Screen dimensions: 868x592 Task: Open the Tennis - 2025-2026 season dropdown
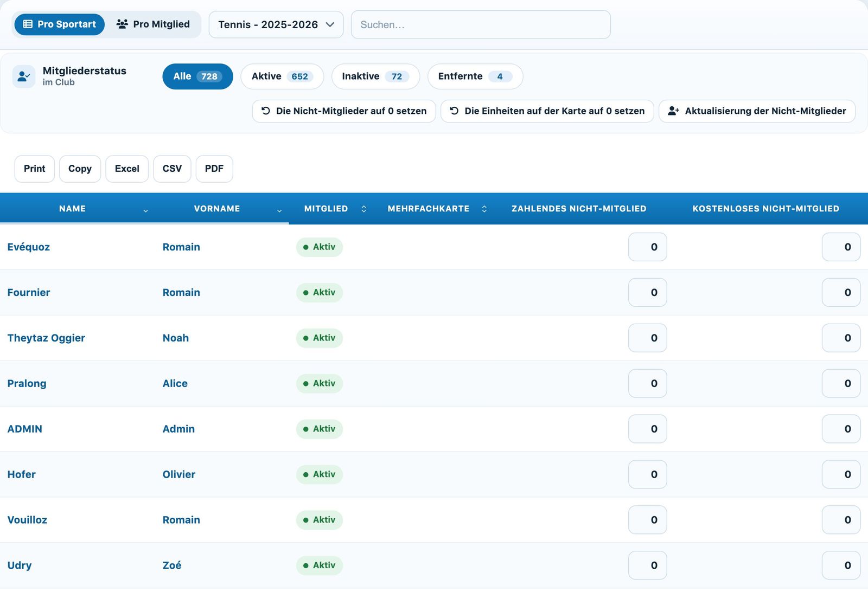point(276,24)
